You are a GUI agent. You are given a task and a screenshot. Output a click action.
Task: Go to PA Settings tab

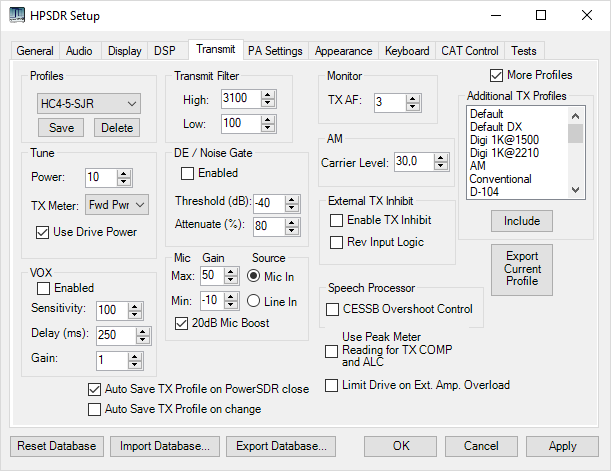(x=275, y=51)
